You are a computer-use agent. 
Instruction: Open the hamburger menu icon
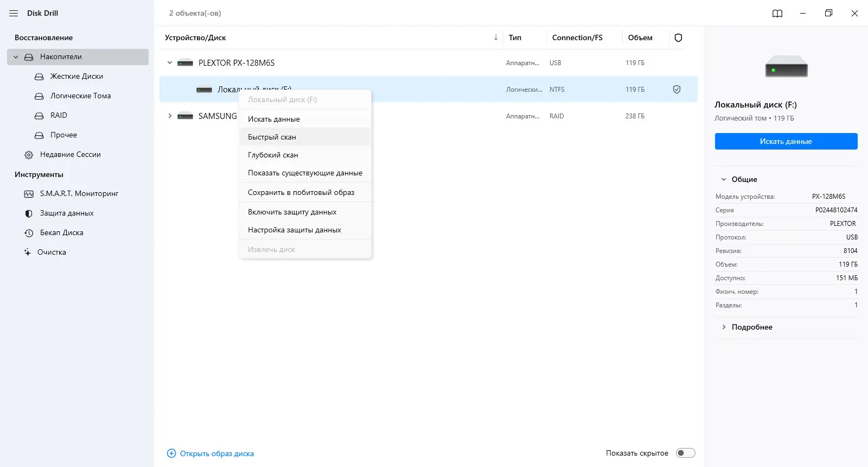point(14,13)
